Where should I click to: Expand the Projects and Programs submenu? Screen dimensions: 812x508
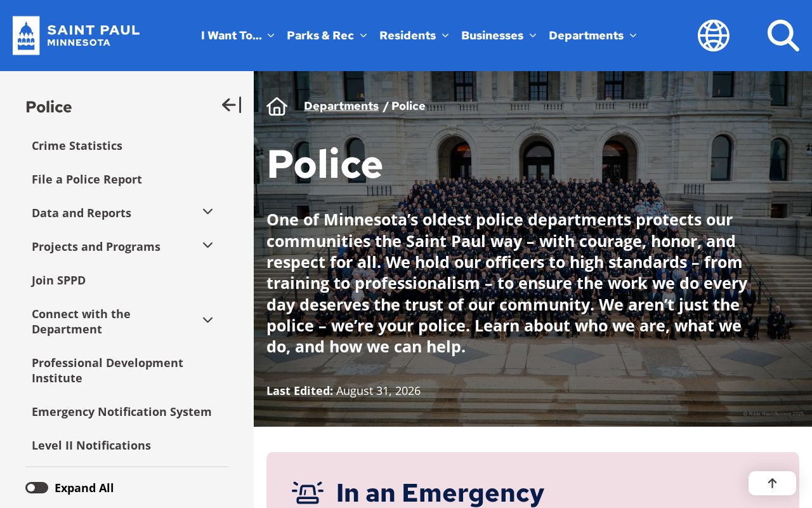tap(207, 245)
